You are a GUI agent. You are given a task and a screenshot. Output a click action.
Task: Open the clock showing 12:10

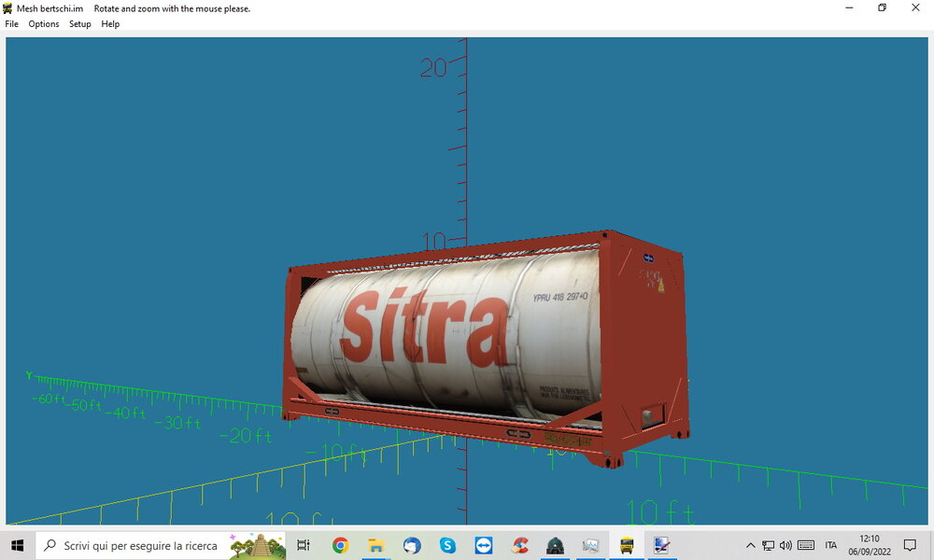point(870,545)
